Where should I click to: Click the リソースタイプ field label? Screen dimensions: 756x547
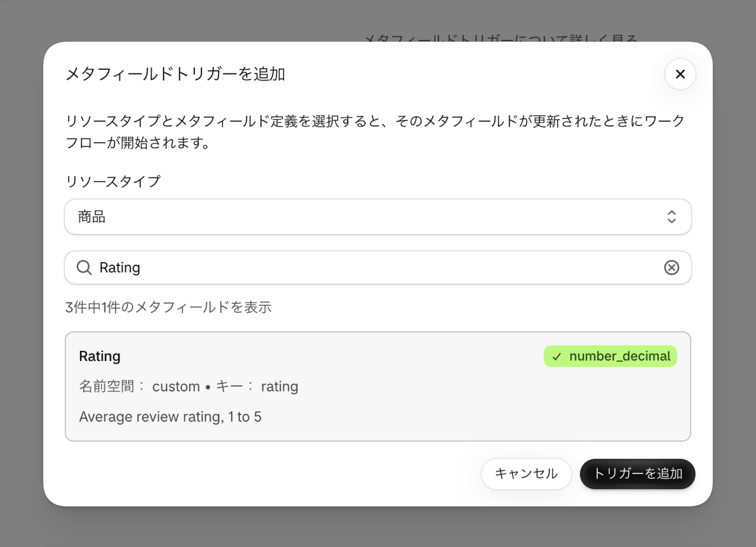point(113,181)
